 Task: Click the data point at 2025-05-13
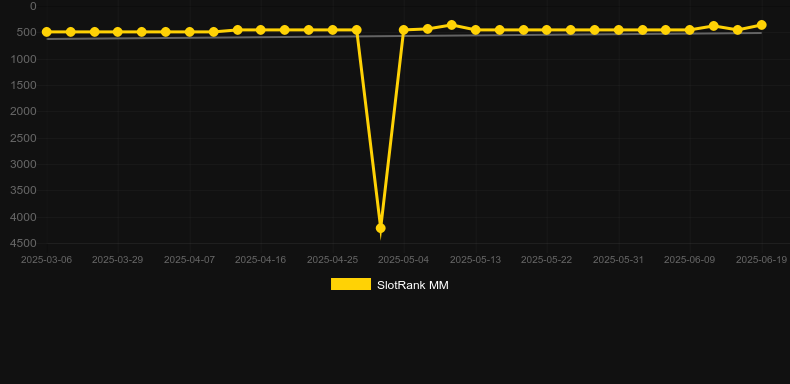475,30
